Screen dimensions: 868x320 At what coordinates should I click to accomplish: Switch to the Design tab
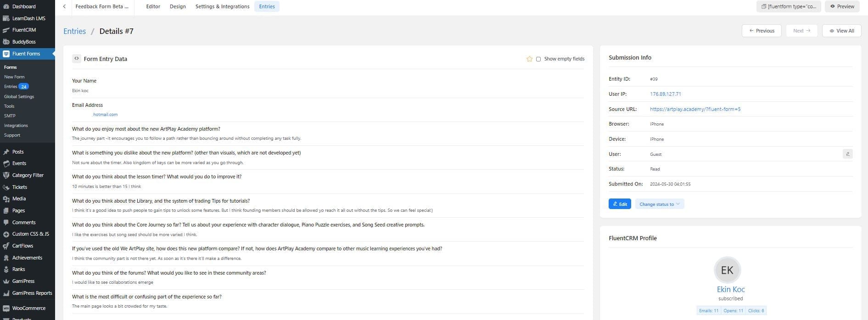[x=178, y=6]
